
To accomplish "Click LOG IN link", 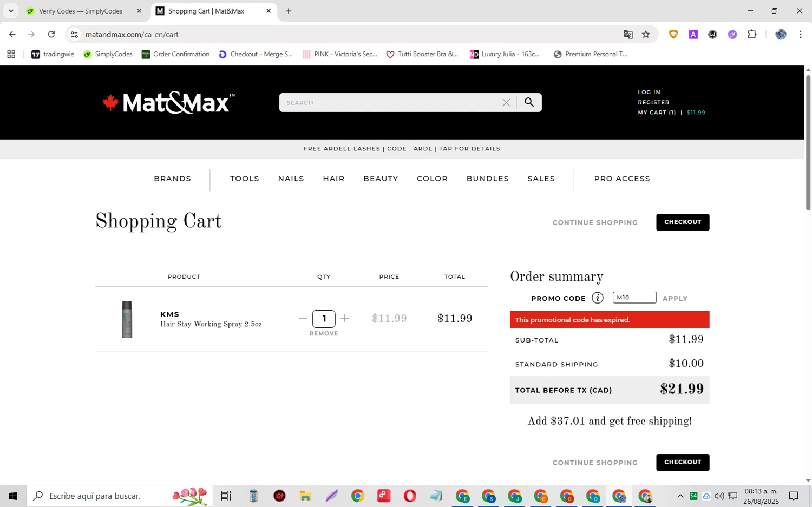I will click(x=649, y=93).
